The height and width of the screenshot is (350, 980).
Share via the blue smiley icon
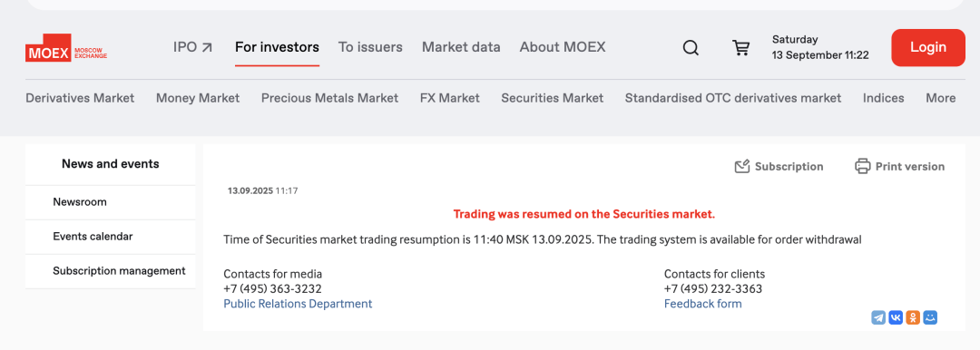931,317
